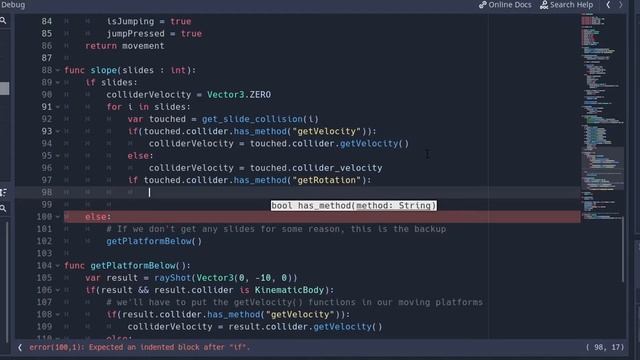Click the backup comment on line 101
This screenshot has width=640, height=360.
pos(276,229)
